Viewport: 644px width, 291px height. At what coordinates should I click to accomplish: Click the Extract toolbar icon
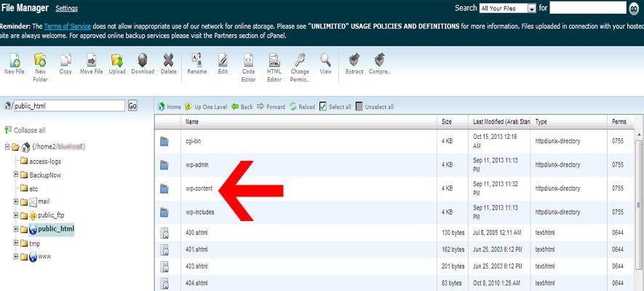point(354,61)
